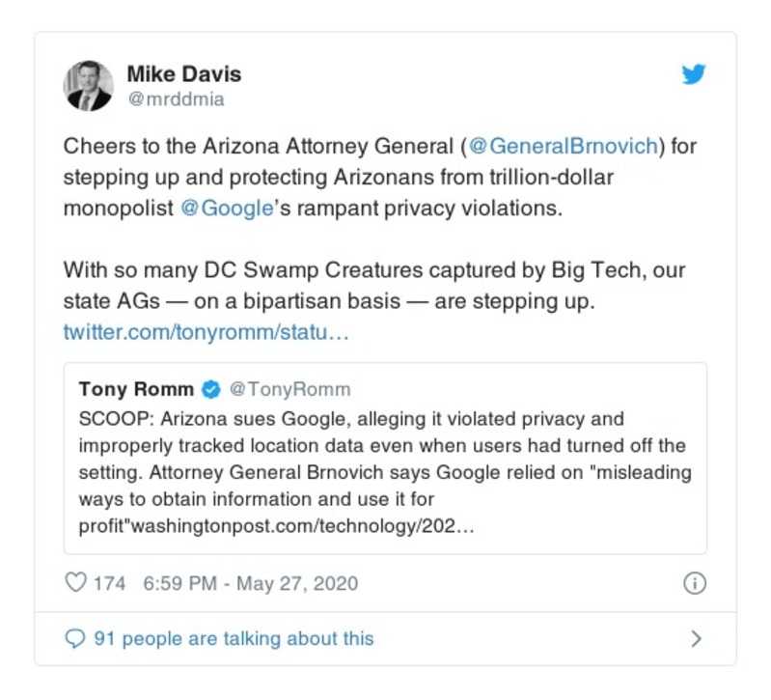This screenshot has height=700, width=771.
Task: Click the Twitter bird logo
Action: pyautogui.click(x=694, y=75)
